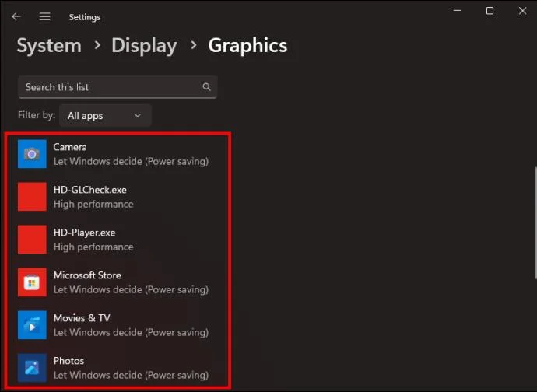Click High performance under HD-Player.exe
The width and height of the screenshot is (537, 392).
tap(93, 247)
